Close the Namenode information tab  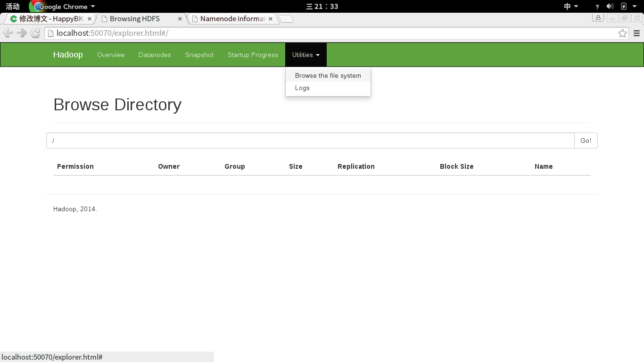271,19
